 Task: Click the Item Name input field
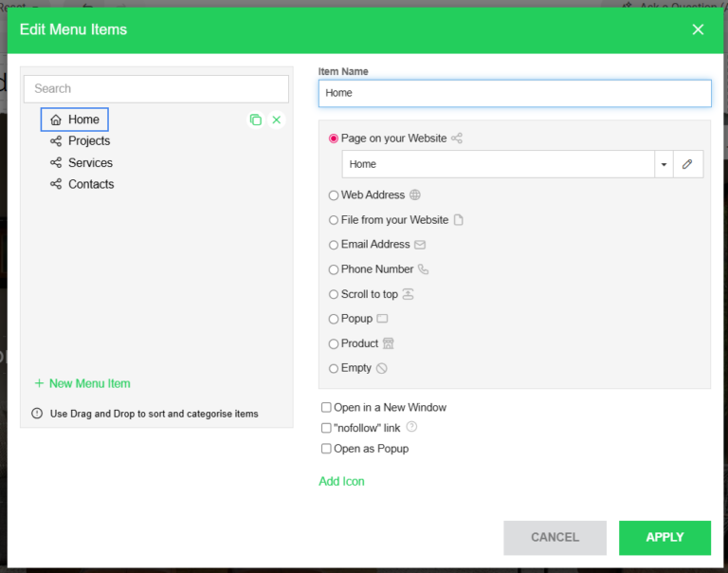point(515,93)
